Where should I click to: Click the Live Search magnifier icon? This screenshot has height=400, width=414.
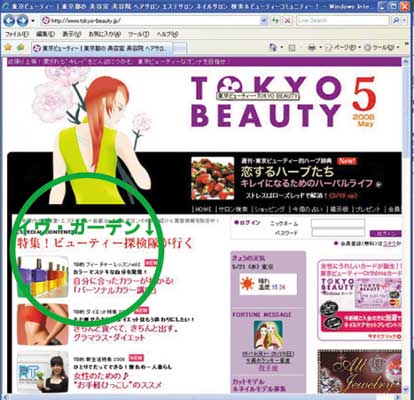tap(396, 21)
